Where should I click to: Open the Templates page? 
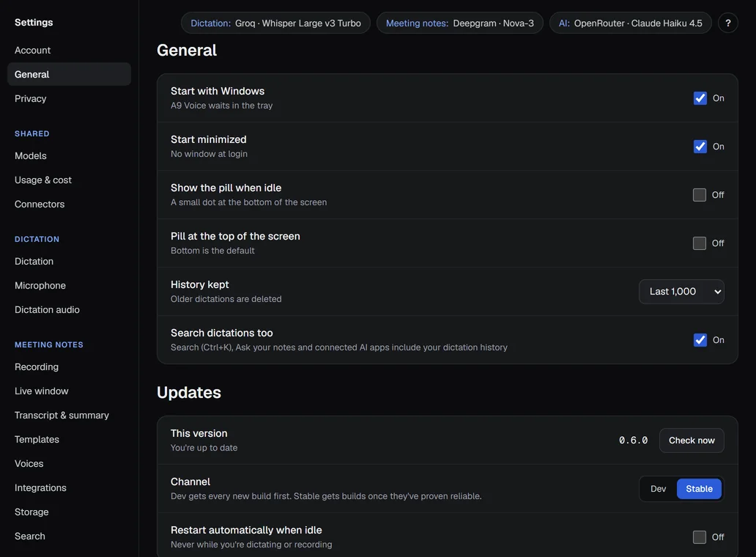tap(69, 439)
